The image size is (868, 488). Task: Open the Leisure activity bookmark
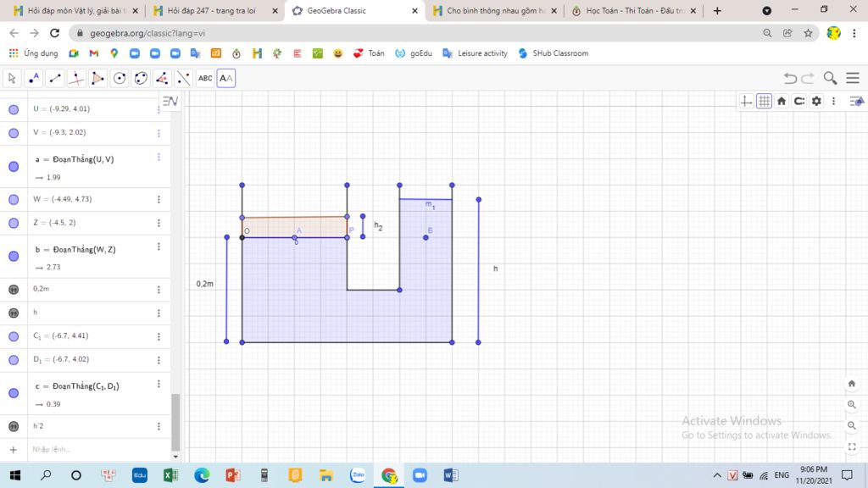[475, 53]
